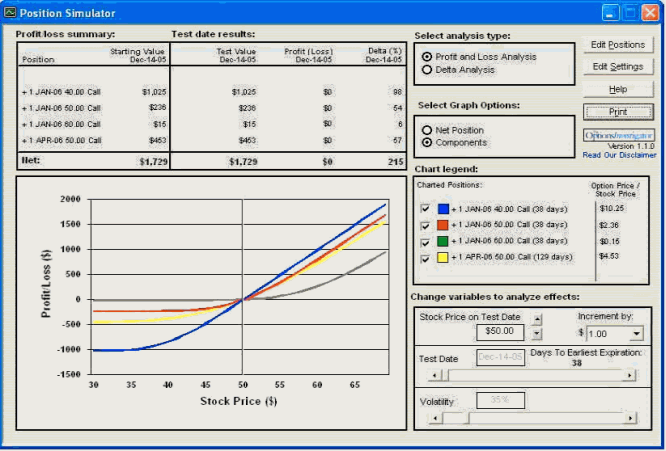Click Volatility slider right arrow

pyautogui.click(x=630, y=417)
